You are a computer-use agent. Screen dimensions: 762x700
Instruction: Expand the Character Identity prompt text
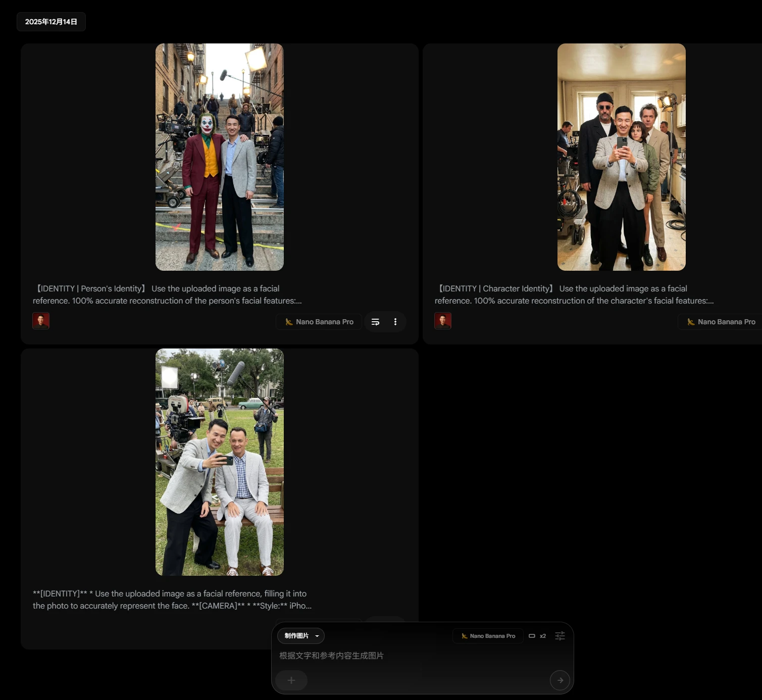[574, 294]
